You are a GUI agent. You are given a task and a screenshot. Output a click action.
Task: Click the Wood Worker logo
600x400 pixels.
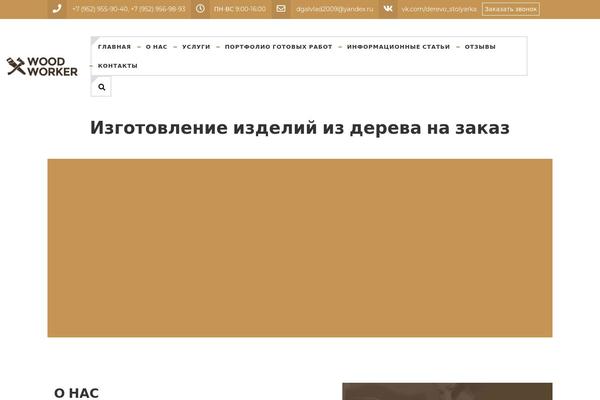42,67
